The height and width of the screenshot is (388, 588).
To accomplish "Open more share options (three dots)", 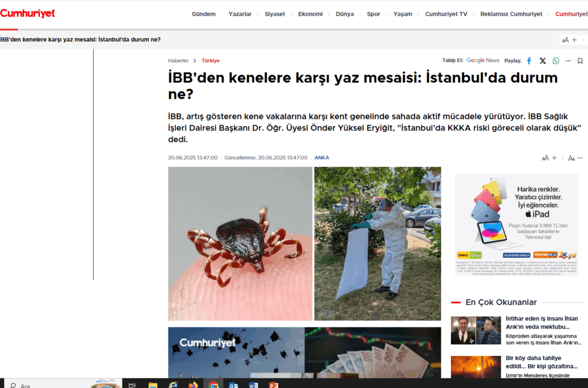I will pyautogui.click(x=568, y=61).
